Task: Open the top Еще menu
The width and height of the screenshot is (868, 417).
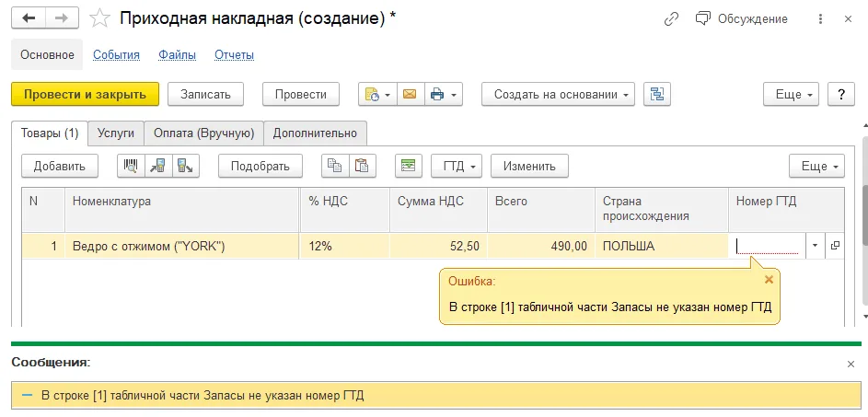Action: [791, 94]
